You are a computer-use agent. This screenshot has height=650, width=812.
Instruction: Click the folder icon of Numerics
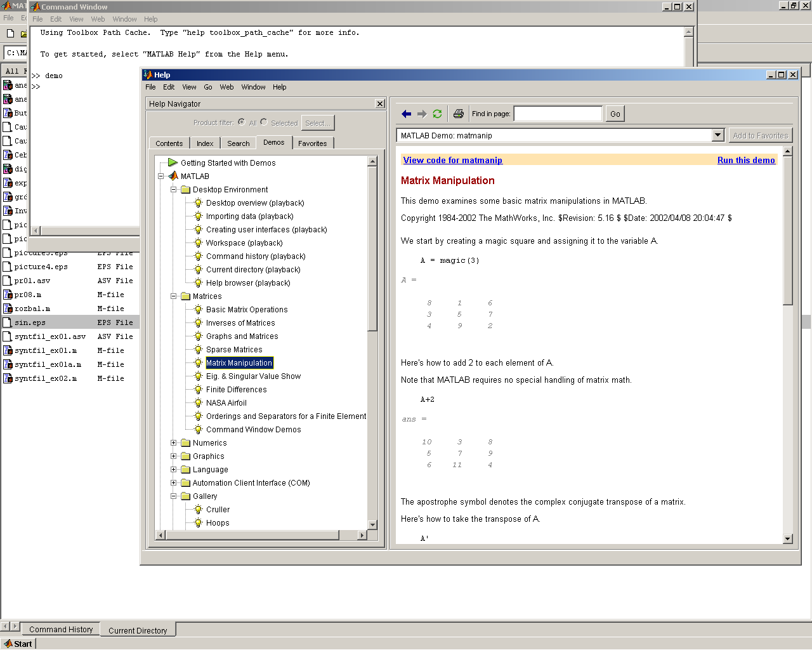185,442
